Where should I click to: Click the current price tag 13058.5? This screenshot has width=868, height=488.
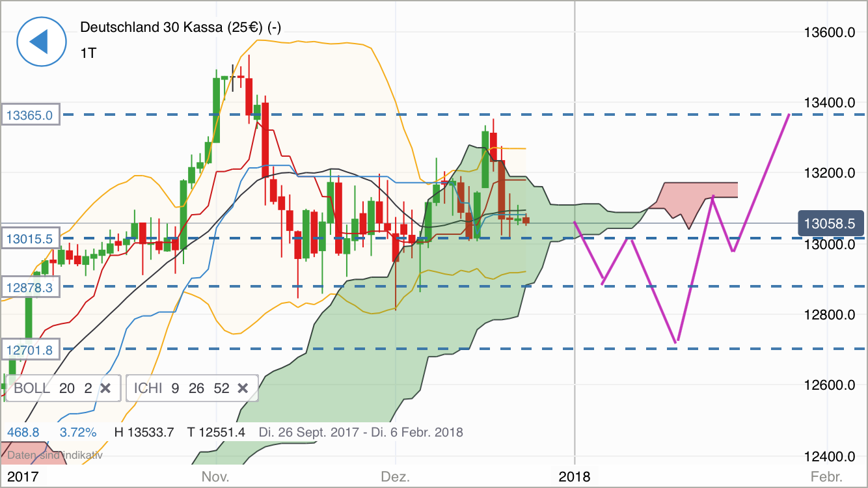[832, 223]
